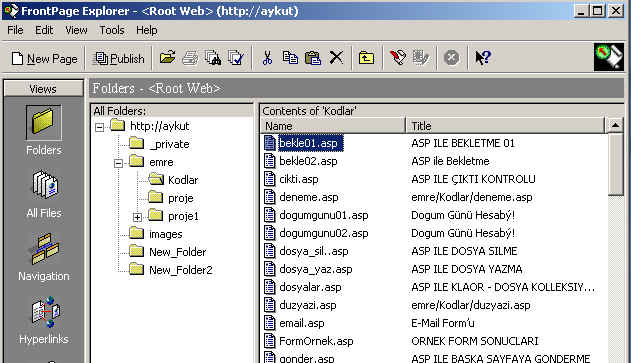Open the Help menu

[146, 30]
